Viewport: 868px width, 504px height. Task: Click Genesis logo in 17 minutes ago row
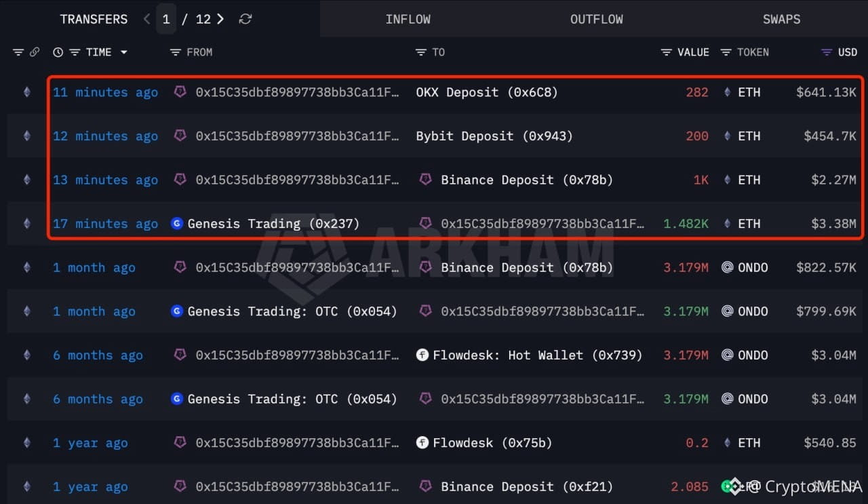pos(177,223)
